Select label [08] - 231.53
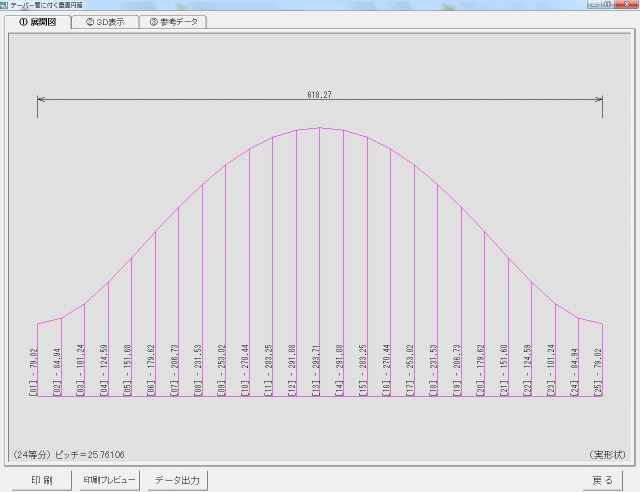The height and width of the screenshot is (492, 640). [198, 370]
